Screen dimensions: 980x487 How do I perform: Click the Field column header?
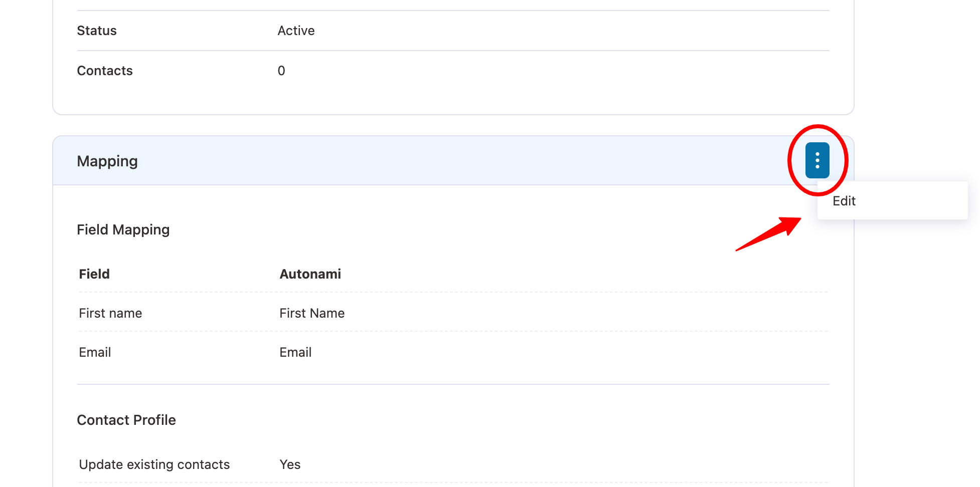coord(94,274)
